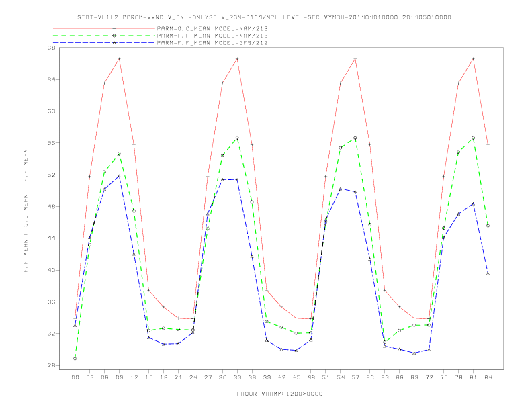Click x-axis title FHOUR VHHMM:1200>0000
The image size is (532, 411).
[279, 394]
